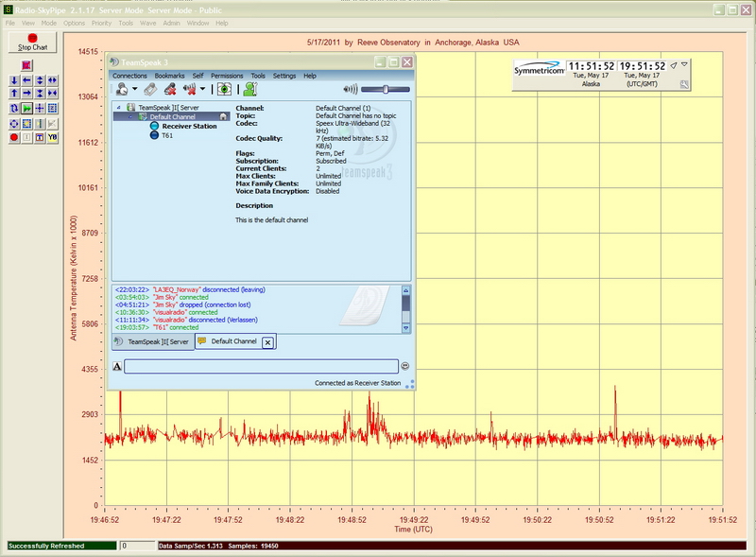Viewport: 756px width, 557px height.
Task: Click the blue crosshair icon
Action: click(x=40, y=109)
